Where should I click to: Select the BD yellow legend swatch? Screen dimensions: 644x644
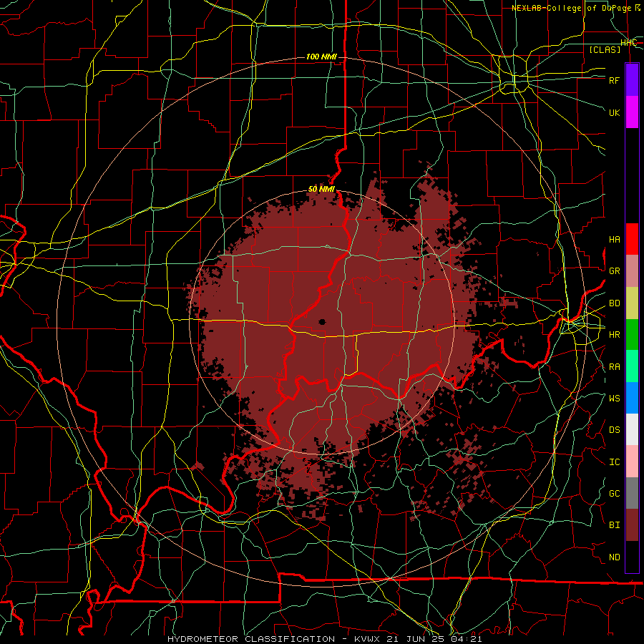632,303
